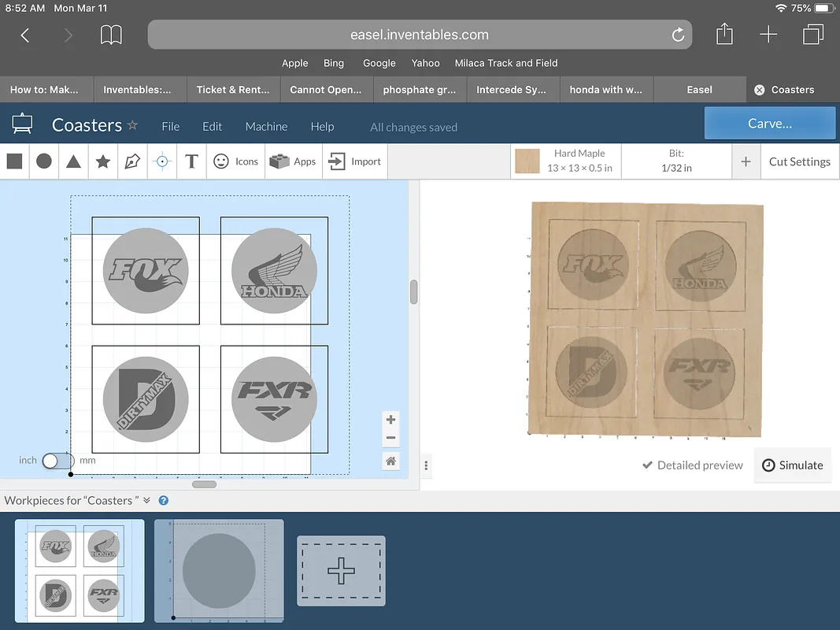The width and height of the screenshot is (840, 630).
Task: Select the circle shape tool
Action: point(44,161)
